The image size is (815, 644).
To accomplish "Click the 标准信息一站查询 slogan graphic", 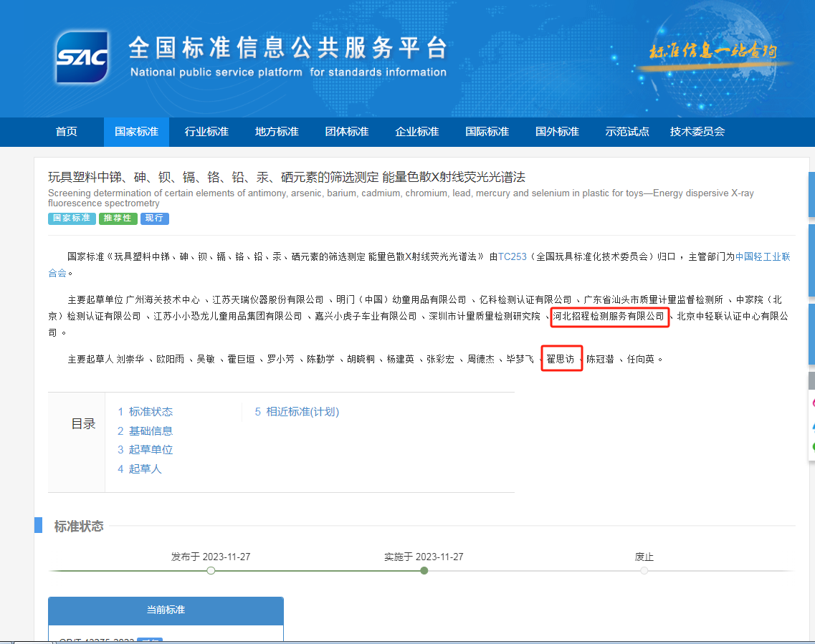I will click(712, 52).
